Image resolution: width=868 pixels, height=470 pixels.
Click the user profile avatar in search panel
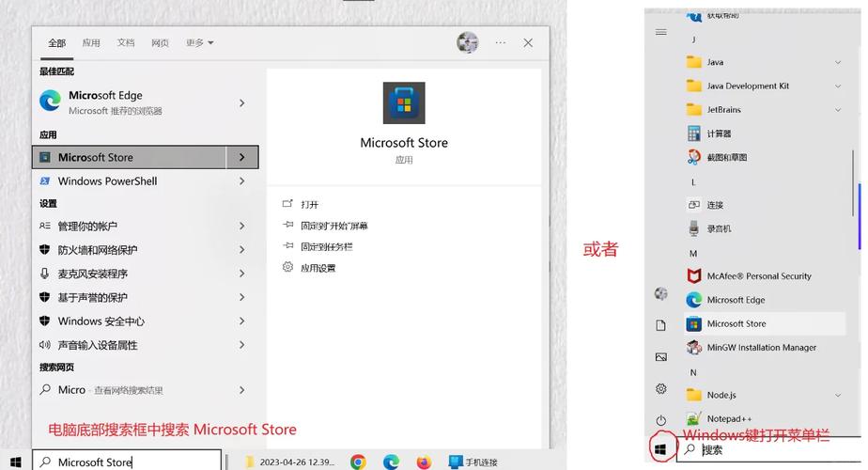coord(468,42)
